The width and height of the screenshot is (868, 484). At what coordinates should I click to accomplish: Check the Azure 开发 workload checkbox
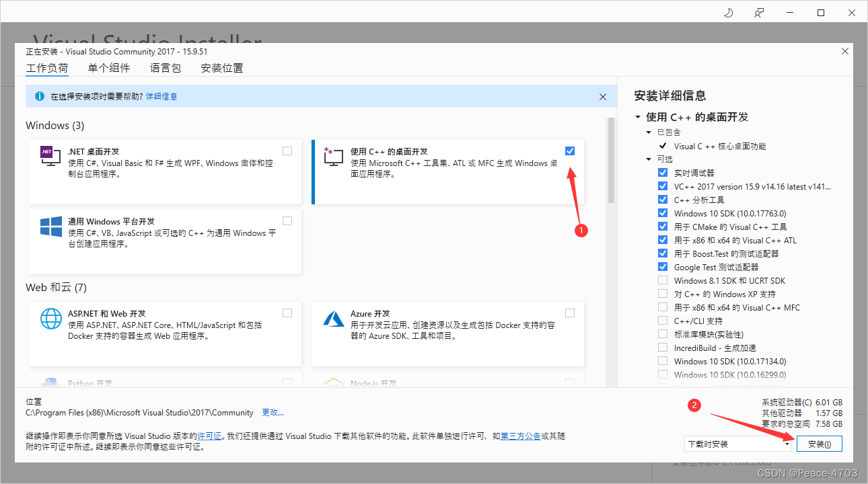570,313
